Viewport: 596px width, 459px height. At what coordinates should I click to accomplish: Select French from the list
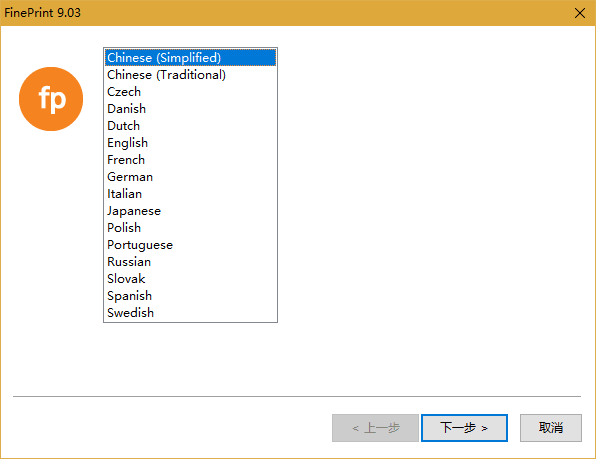(x=190, y=160)
